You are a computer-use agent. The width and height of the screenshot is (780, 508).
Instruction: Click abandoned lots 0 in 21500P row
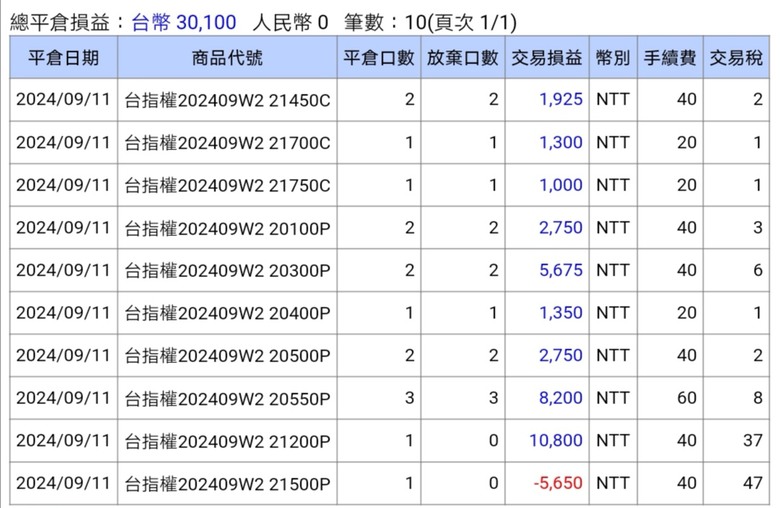point(493,483)
